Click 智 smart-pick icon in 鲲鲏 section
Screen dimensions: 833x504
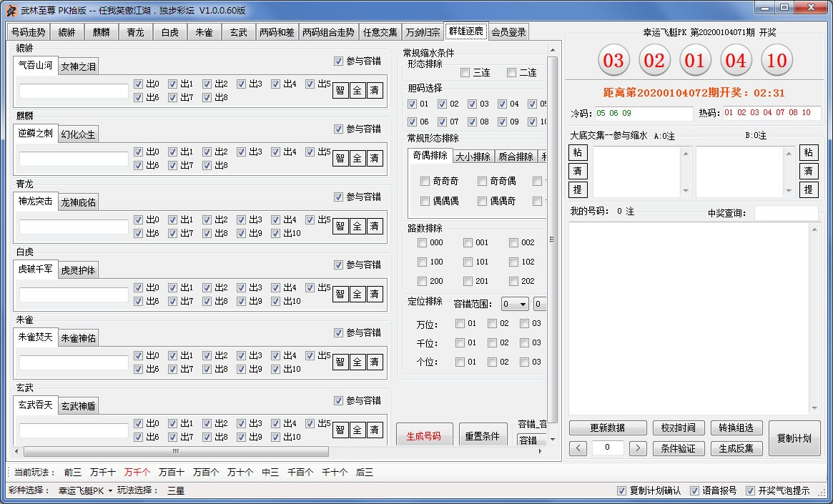pos(340,89)
